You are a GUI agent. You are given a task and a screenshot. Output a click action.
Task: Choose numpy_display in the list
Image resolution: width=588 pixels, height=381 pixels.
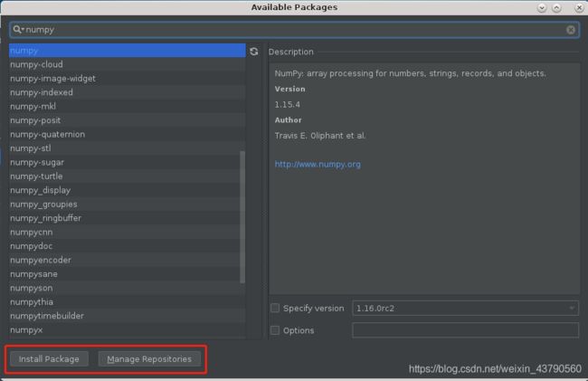click(x=128, y=190)
